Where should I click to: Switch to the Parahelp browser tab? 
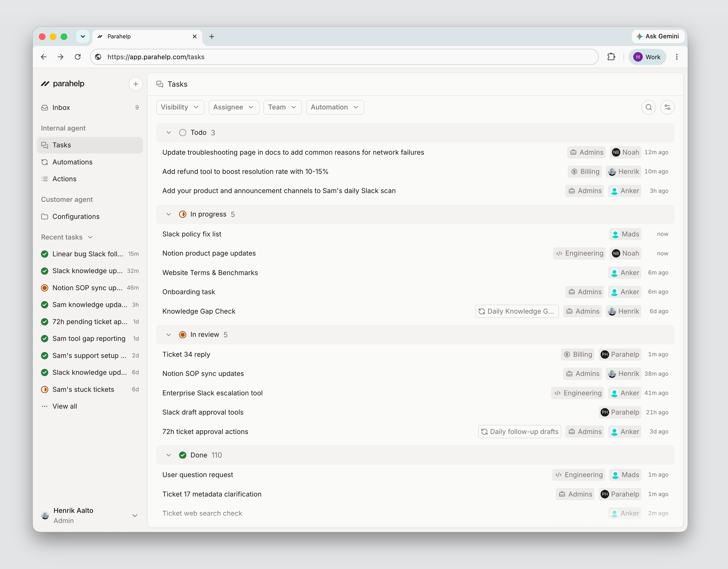[x=147, y=37]
